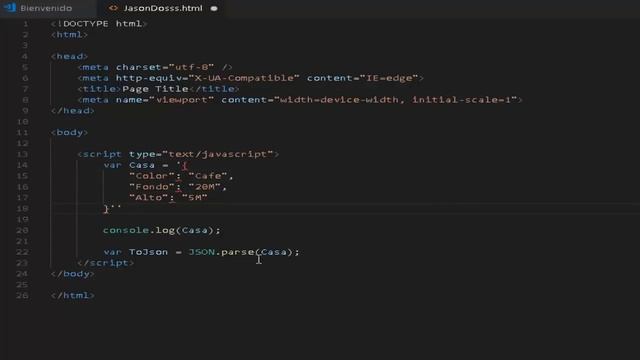Click the "utf-8" charset value
Screen dimensions: 640x360
click(x=191, y=67)
